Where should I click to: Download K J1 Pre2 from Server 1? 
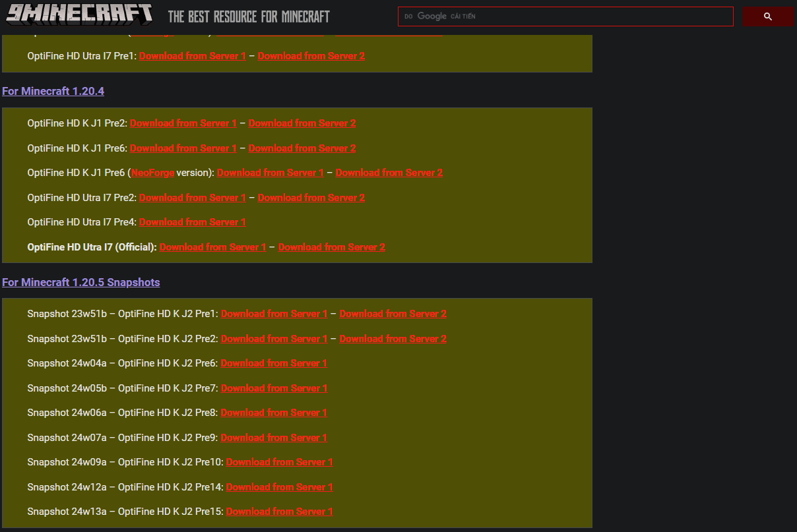click(183, 123)
